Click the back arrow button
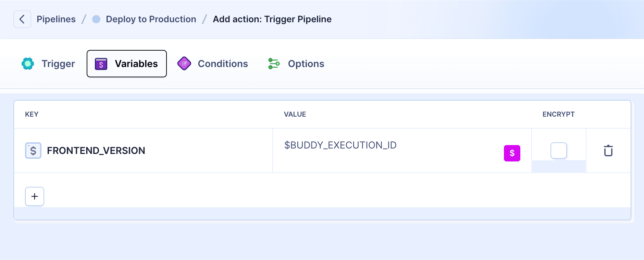 [x=22, y=19]
